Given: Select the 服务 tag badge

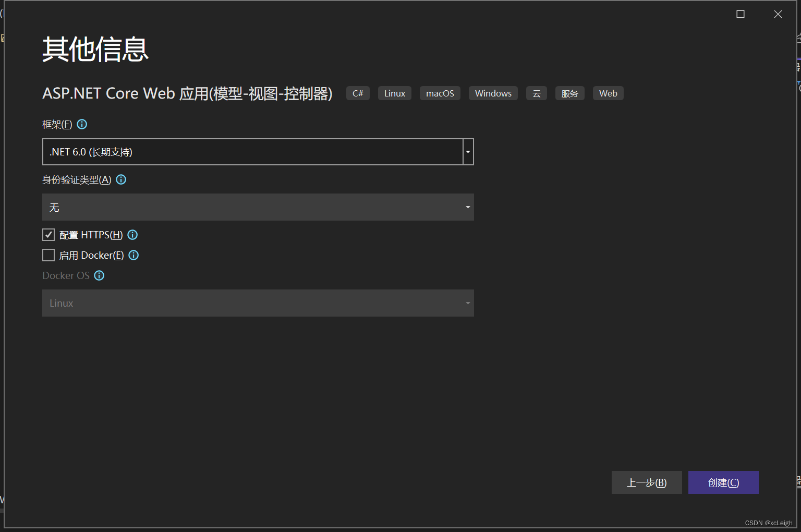Looking at the screenshot, I should [x=570, y=93].
